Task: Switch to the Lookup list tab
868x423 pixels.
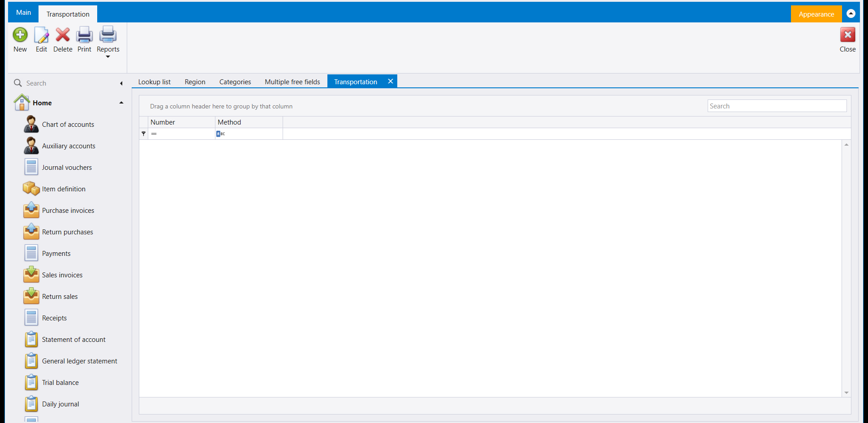Action: [155, 82]
